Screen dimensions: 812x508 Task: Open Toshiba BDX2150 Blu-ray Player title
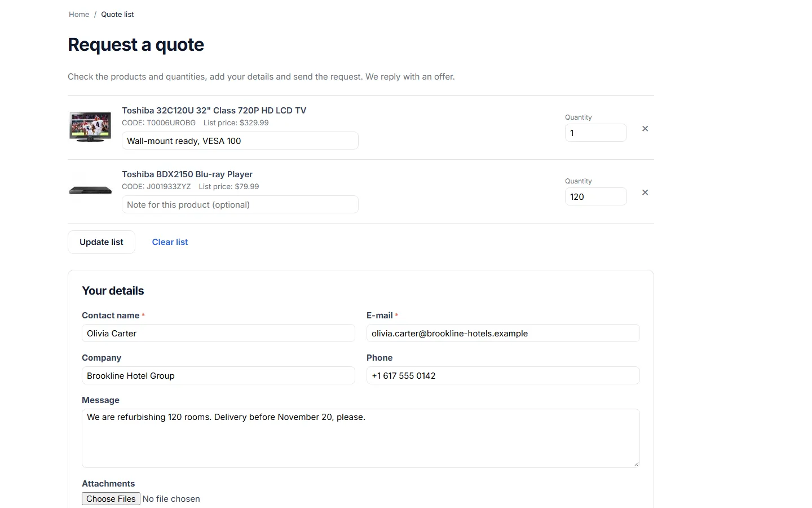[x=187, y=174]
